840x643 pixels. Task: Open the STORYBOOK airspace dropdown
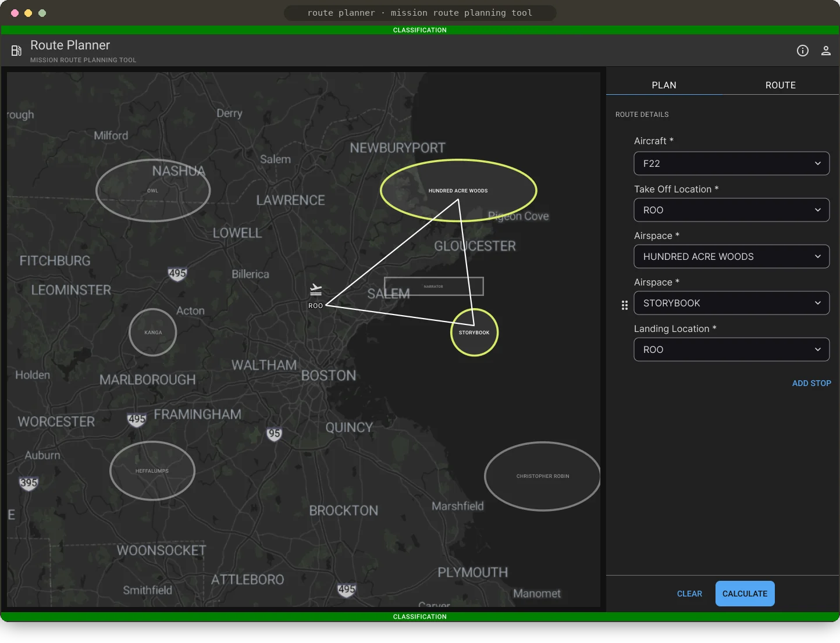(732, 303)
